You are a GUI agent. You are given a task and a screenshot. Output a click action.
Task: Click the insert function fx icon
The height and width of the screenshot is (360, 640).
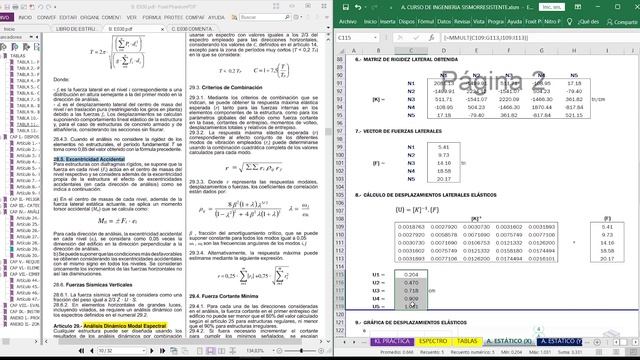click(431, 38)
